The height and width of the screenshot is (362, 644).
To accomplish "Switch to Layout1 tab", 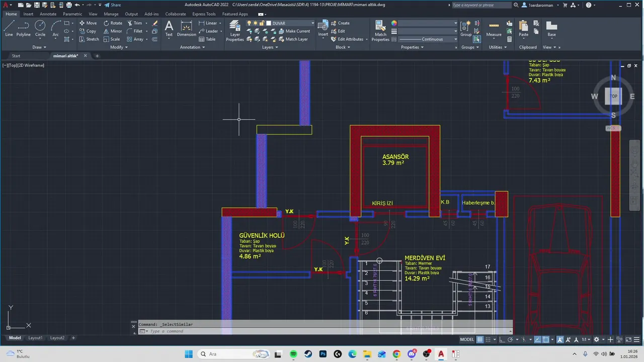I will pos(35,338).
